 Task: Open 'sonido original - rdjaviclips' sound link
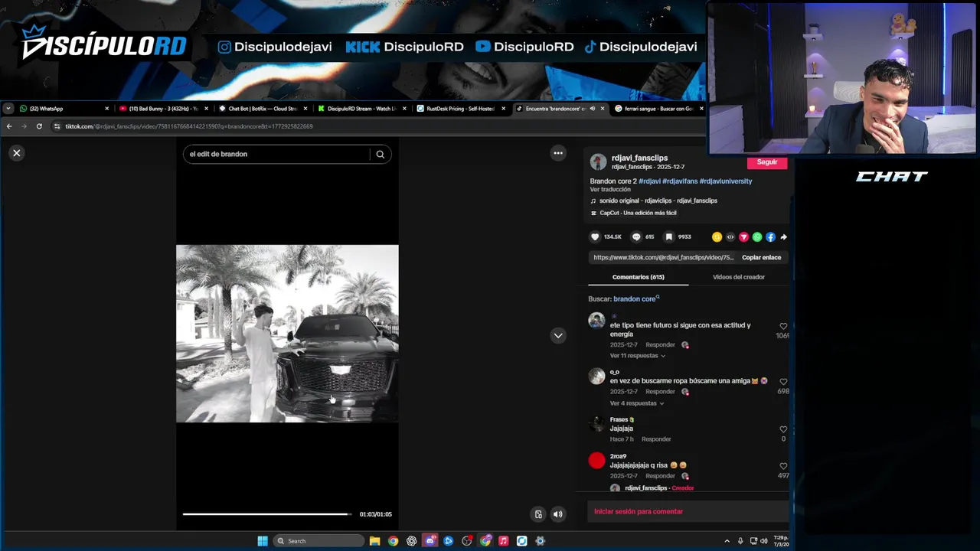(x=658, y=201)
